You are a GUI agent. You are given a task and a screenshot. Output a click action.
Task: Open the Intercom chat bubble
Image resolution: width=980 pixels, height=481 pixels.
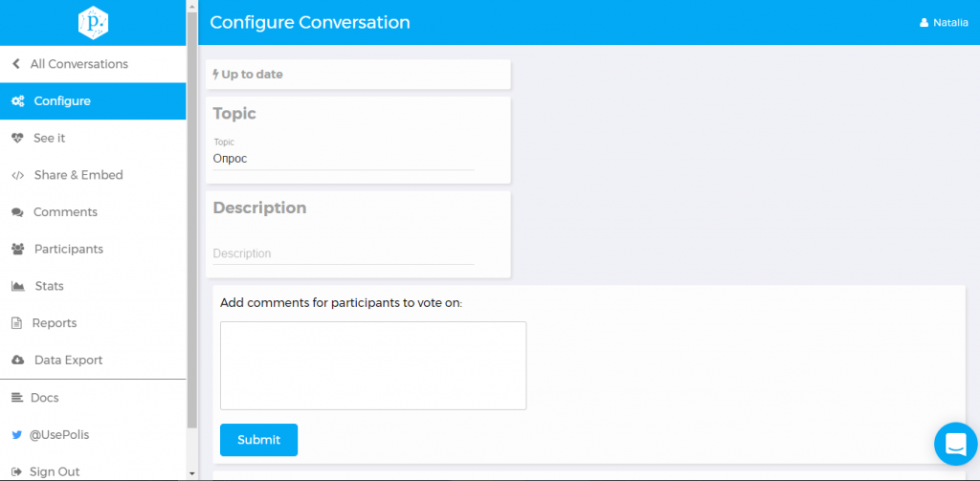(955, 444)
